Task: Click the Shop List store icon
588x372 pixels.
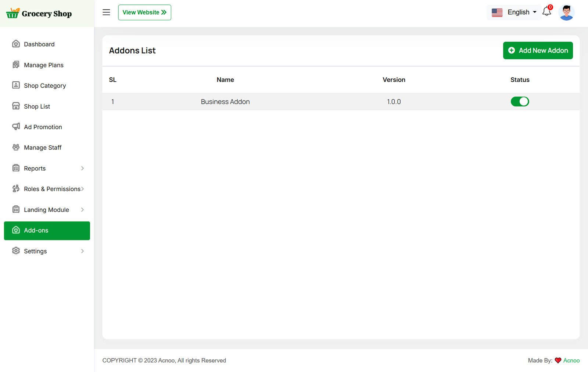Action: point(16,106)
